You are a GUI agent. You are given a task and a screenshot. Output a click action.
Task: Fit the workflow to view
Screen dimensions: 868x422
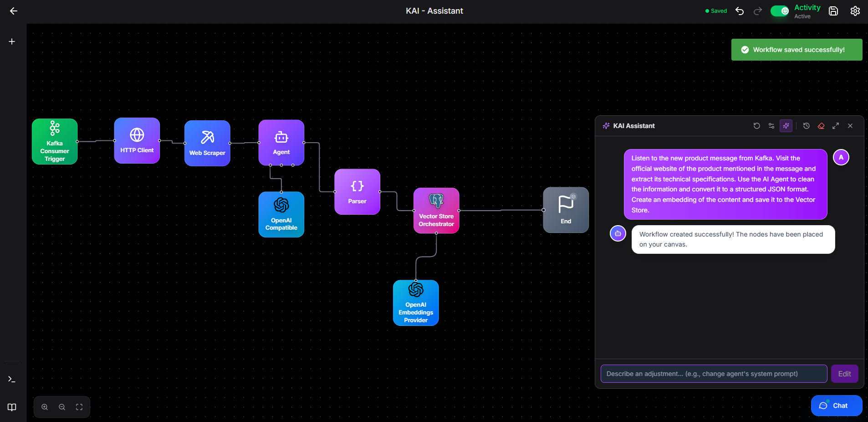click(x=79, y=407)
